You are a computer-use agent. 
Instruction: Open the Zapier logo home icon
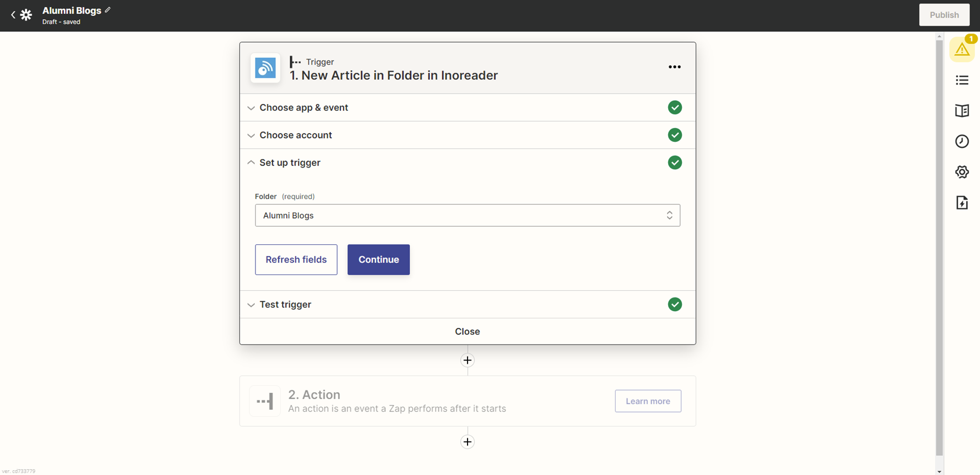point(26,15)
